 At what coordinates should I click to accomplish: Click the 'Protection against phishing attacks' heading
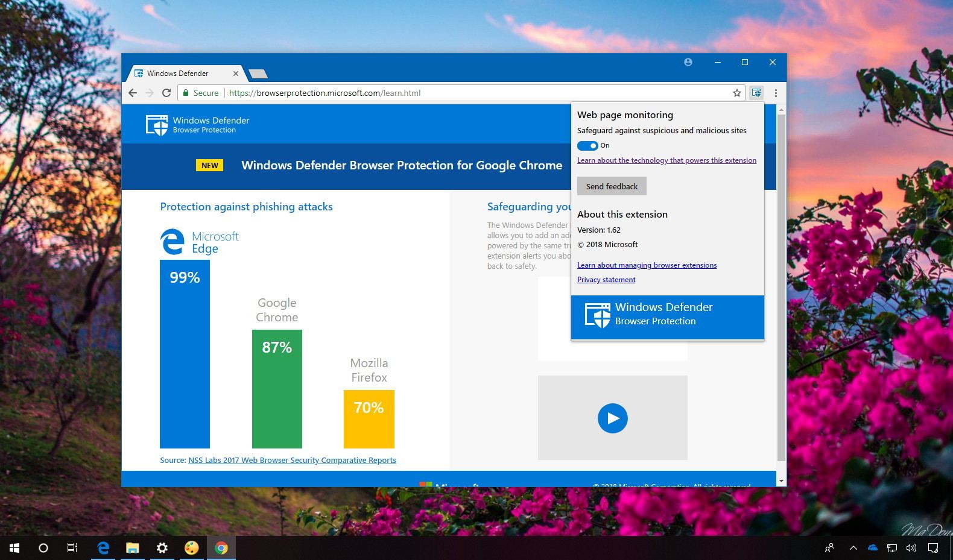(246, 207)
